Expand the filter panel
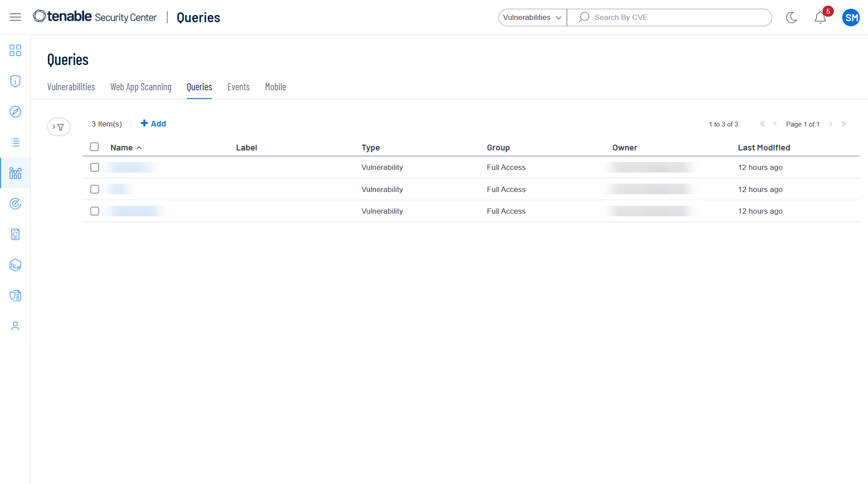This screenshot has width=868, height=484. pos(58,127)
